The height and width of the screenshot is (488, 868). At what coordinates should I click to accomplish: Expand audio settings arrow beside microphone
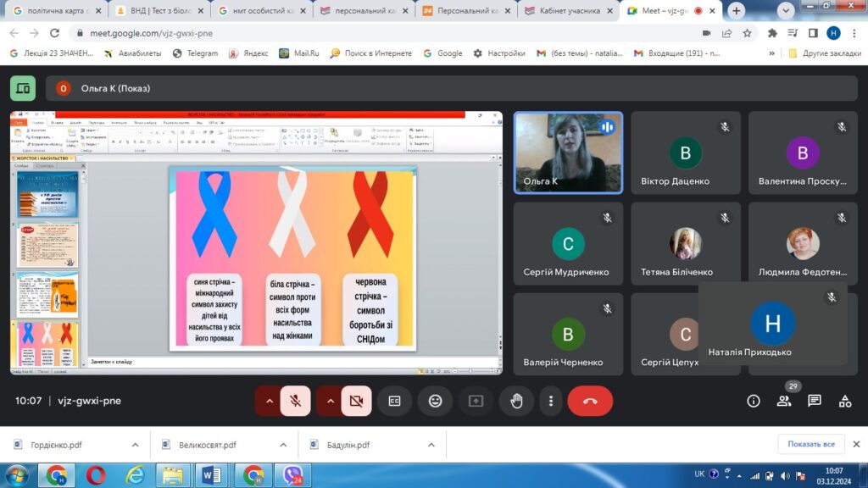270,401
